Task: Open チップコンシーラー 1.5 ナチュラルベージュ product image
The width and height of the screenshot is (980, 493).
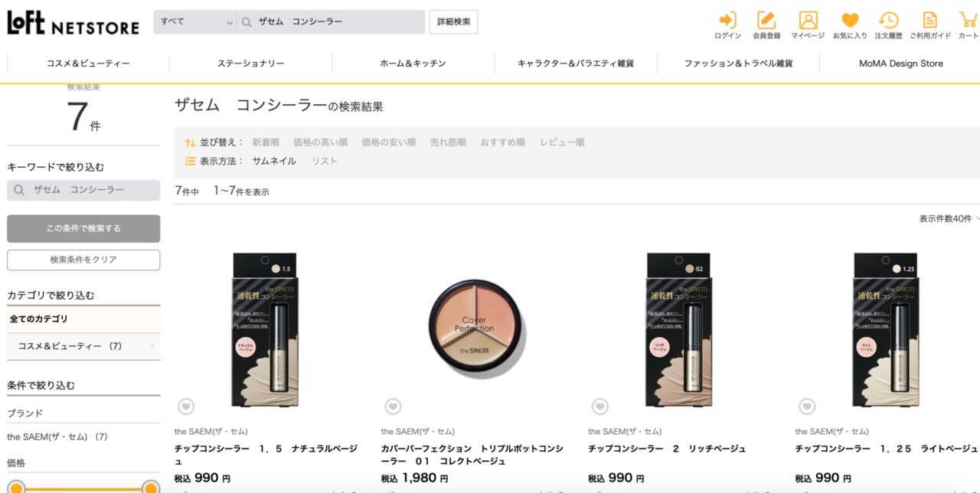Action: (x=264, y=330)
